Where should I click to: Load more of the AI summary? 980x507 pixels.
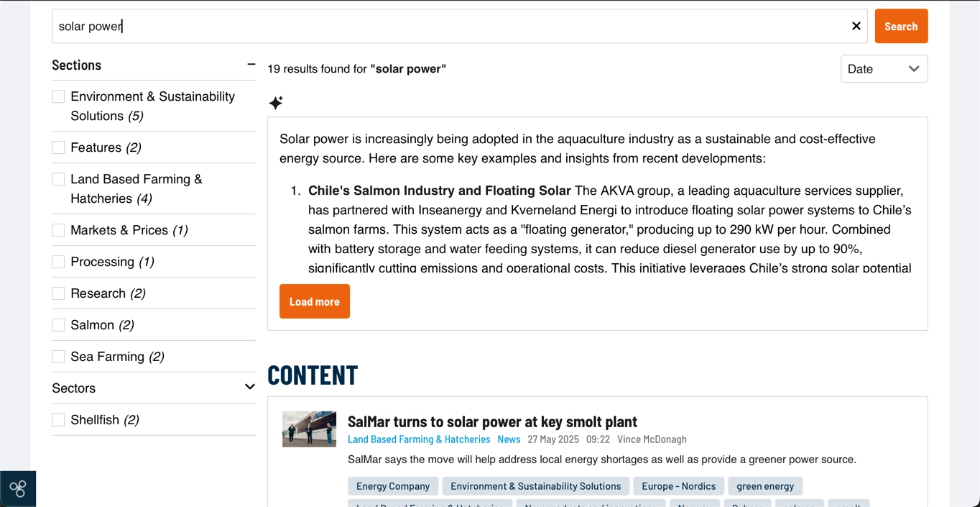[x=315, y=301]
